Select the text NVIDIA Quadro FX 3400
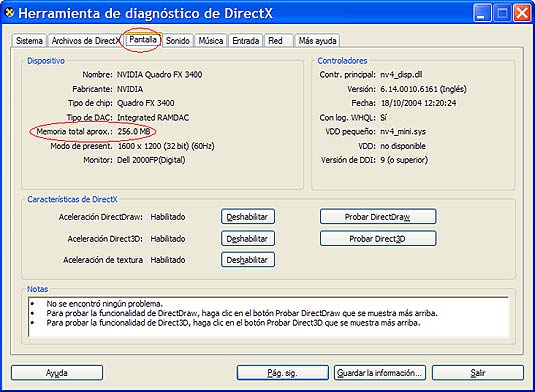This screenshot has width=535, height=392. coord(159,74)
